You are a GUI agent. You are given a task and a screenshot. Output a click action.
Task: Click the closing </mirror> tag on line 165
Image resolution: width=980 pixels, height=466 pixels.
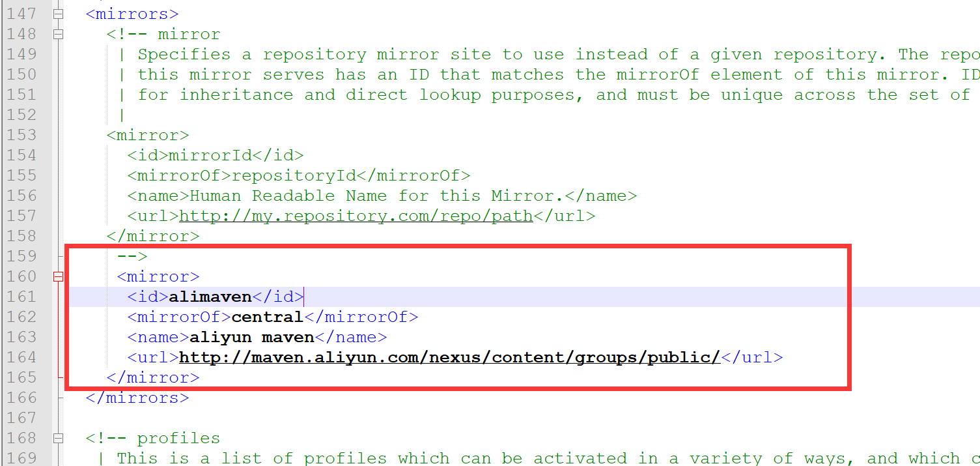point(153,377)
